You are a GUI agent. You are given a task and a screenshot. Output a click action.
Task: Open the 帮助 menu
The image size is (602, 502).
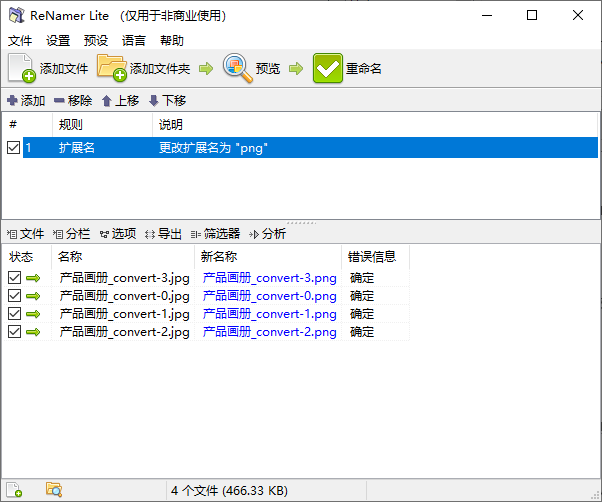(x=172, y=40)
